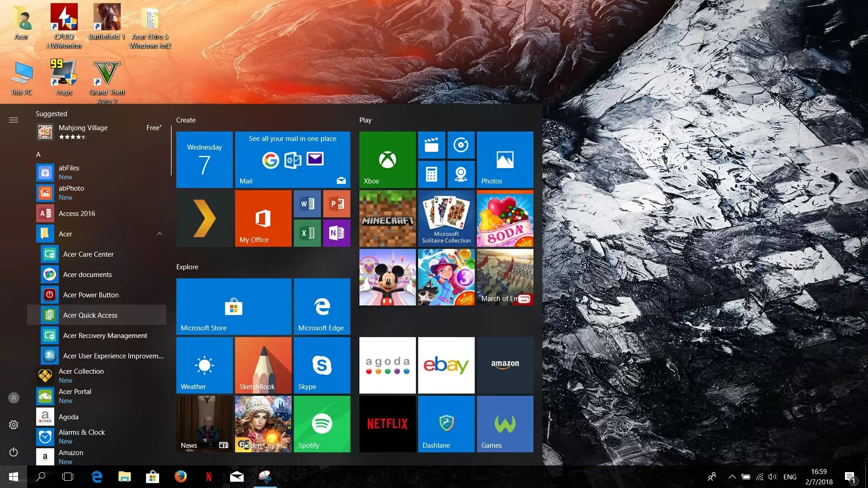Open the Bubble Witch 3 tile
Image resolution: width=868 pixels, height=488 pixels.
pos(446,277)
